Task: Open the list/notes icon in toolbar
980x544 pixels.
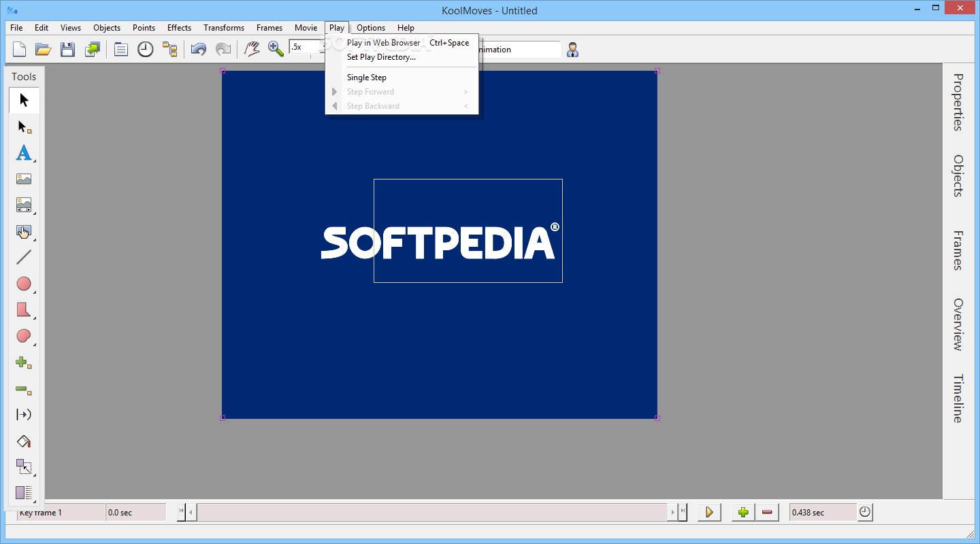Action: pos(121,49)
